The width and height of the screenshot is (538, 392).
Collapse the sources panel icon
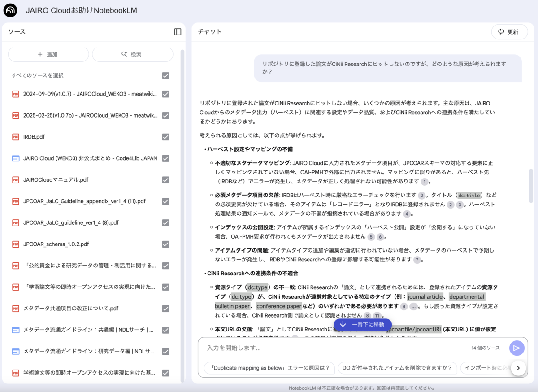(178, 32)
